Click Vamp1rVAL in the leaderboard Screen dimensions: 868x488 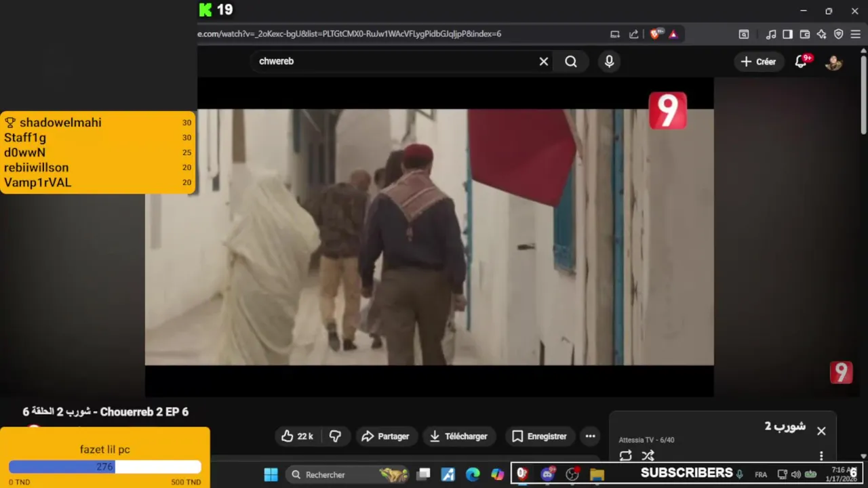pos(37,182)
